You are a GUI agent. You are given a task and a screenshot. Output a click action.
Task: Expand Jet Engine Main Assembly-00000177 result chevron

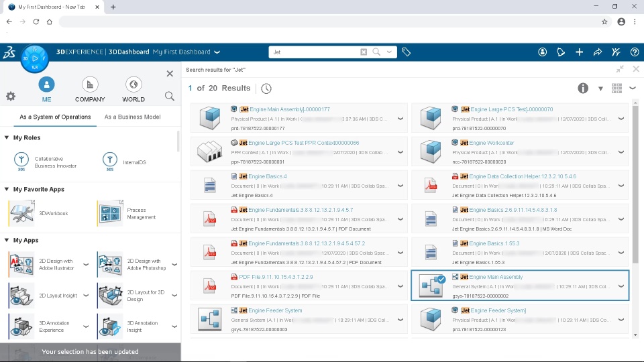pos(400,119)
